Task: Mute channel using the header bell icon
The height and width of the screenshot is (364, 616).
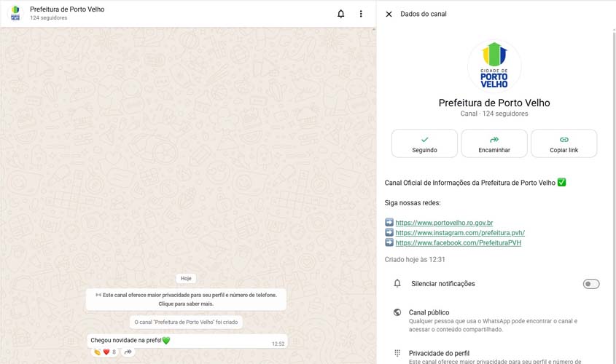Action: coord(340,14)
